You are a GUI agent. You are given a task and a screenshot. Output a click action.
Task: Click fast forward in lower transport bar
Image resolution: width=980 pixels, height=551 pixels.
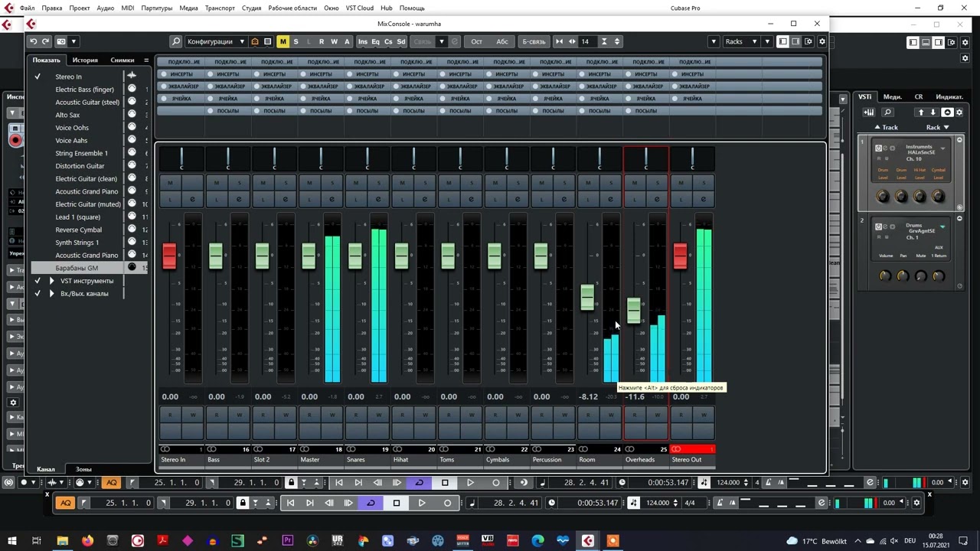pyautogui.click(x=348, y=503)
